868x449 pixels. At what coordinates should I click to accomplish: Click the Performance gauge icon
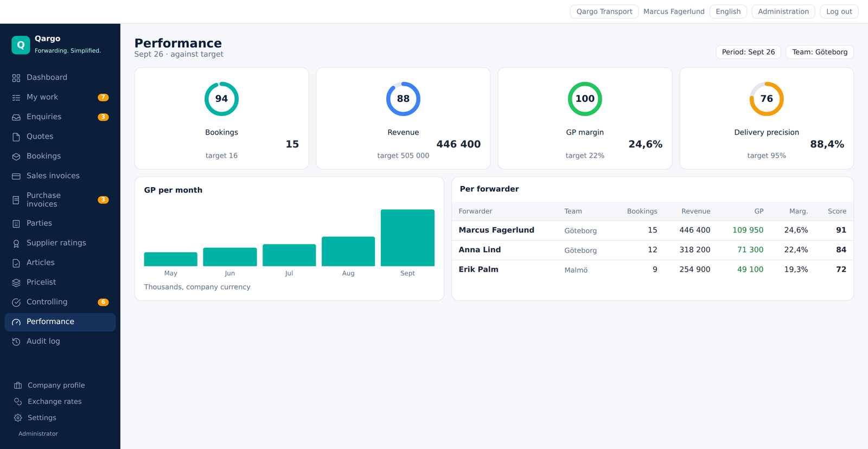16,322
